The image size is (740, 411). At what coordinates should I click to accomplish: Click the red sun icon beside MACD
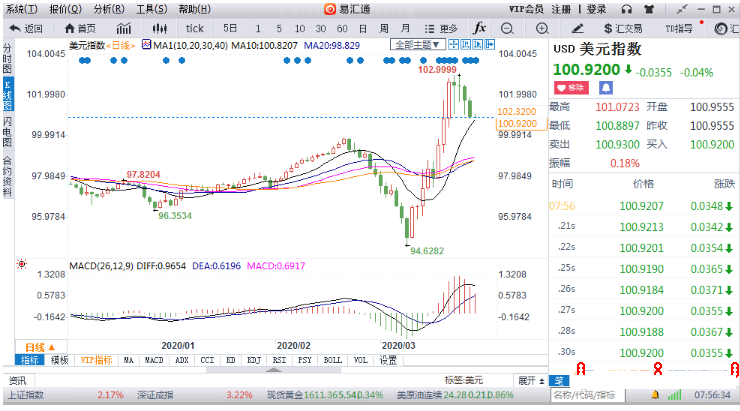(x=22, y=264)
